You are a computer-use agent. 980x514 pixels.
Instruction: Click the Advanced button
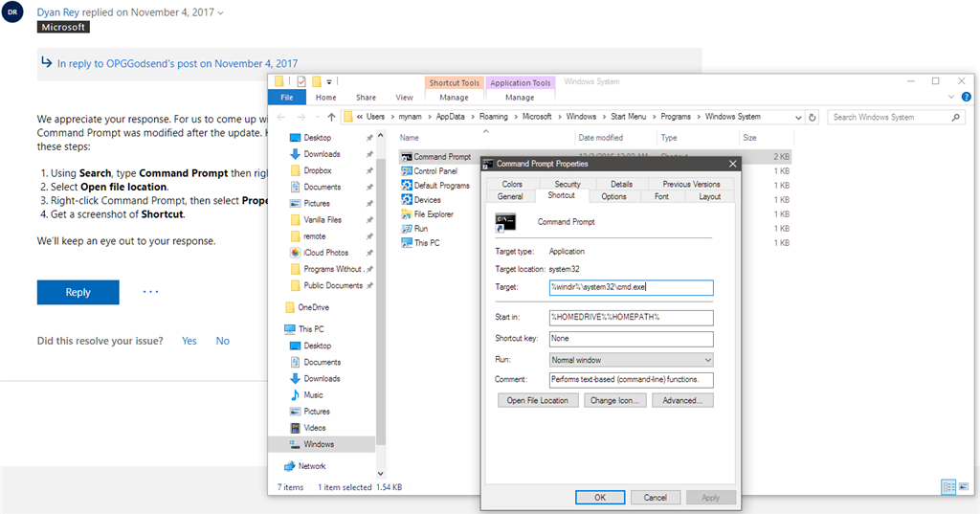tap(682, 400)
